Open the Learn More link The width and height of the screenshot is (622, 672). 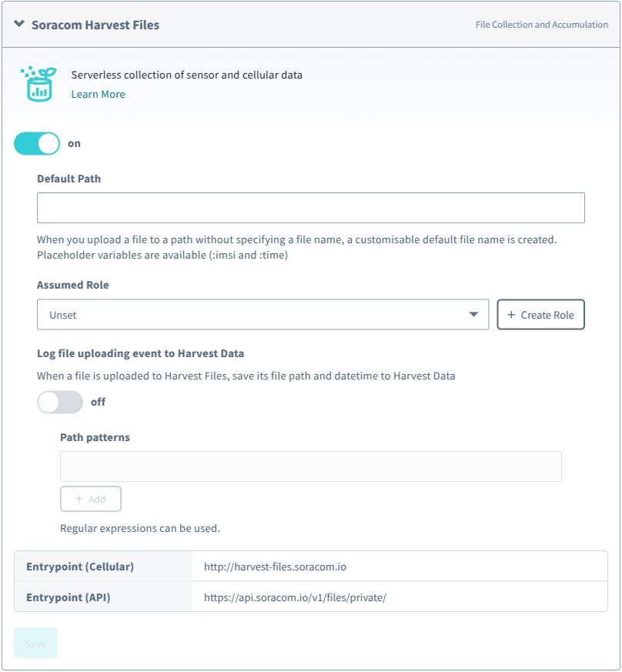click(98, 94)
